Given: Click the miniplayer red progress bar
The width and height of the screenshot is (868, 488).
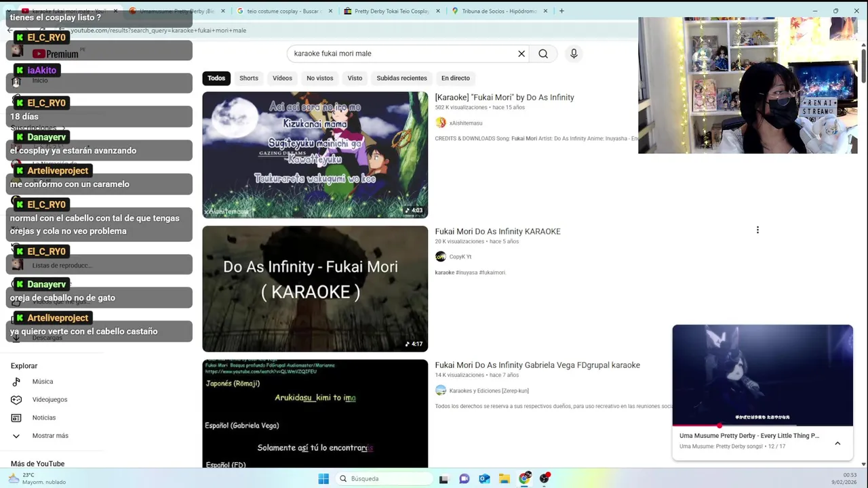Looking at the screenshot, I should [x=762, y=426].
